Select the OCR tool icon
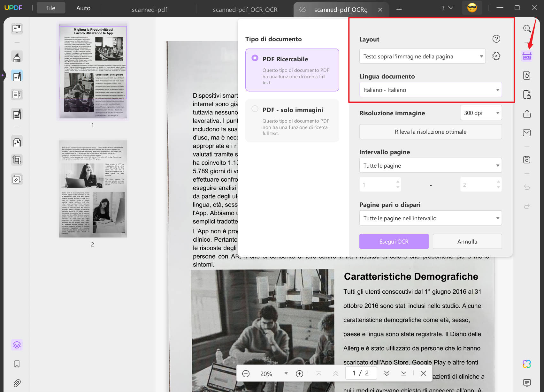The height and width of the screenshot is (392, 544). tap(527, 56)
